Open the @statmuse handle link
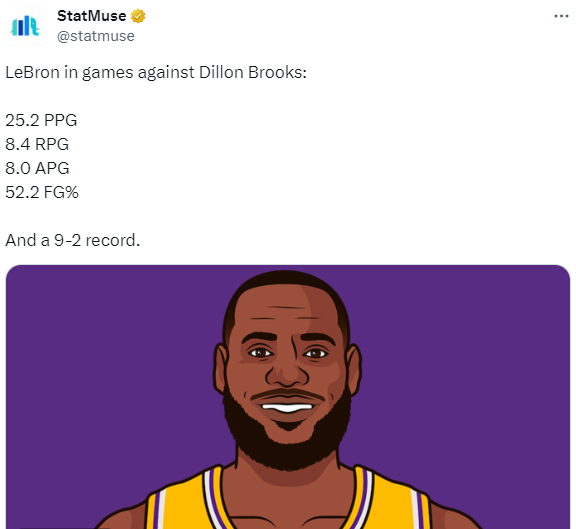 tap(96, 36)
